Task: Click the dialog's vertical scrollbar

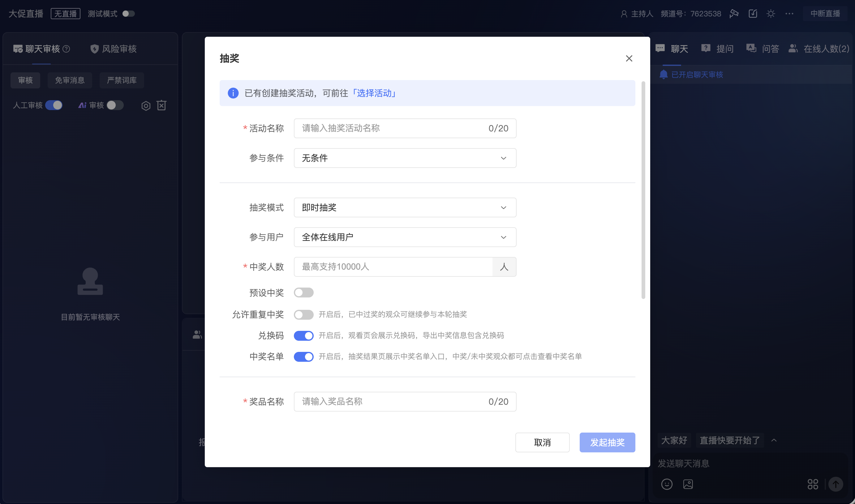Action: point(643,190)
